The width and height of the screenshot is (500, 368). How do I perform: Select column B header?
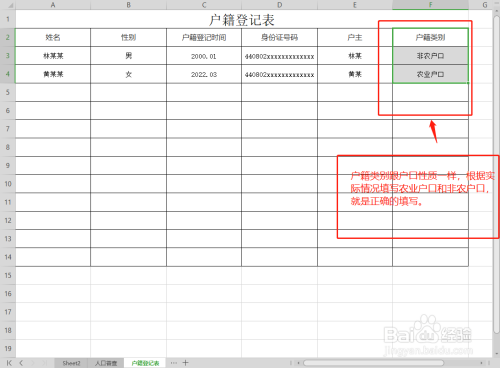pyautogui.click(x=128, y=5)
